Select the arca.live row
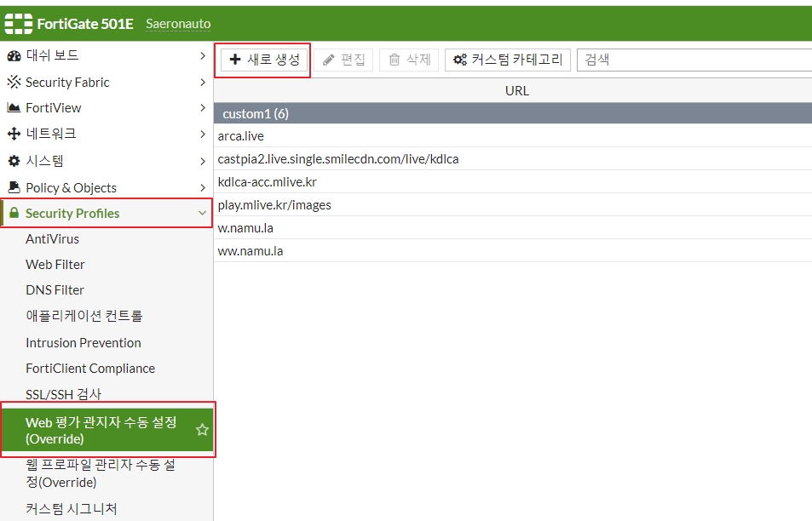Viewport: 812px width, 521px height. tap(513, 136)
